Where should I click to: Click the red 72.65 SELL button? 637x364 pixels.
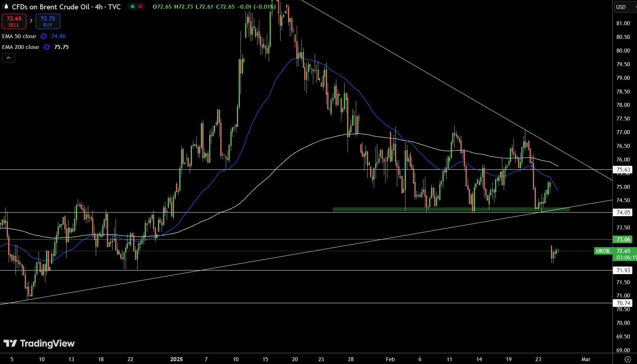[x=14, y=22]
